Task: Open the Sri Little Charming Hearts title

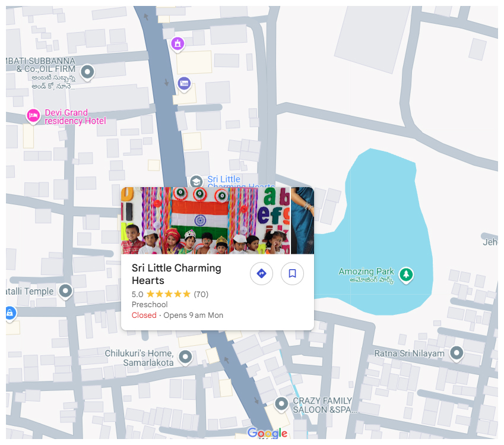Action: pos(176,274)
